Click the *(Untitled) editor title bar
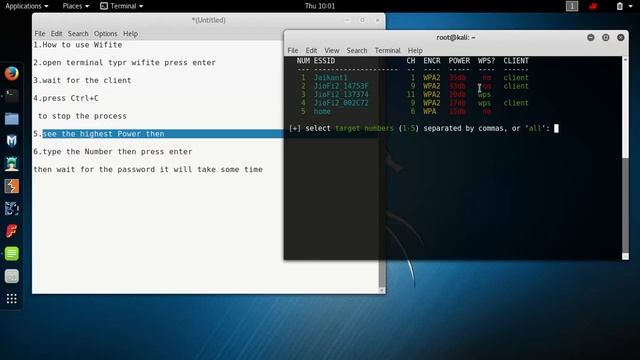The width and height of the screenshot is (640, 360). 209,20
